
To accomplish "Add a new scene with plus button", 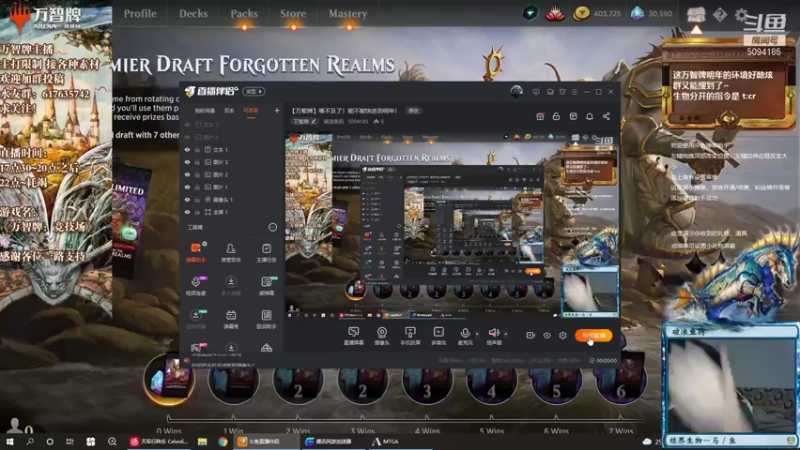I will coord(277,110).
